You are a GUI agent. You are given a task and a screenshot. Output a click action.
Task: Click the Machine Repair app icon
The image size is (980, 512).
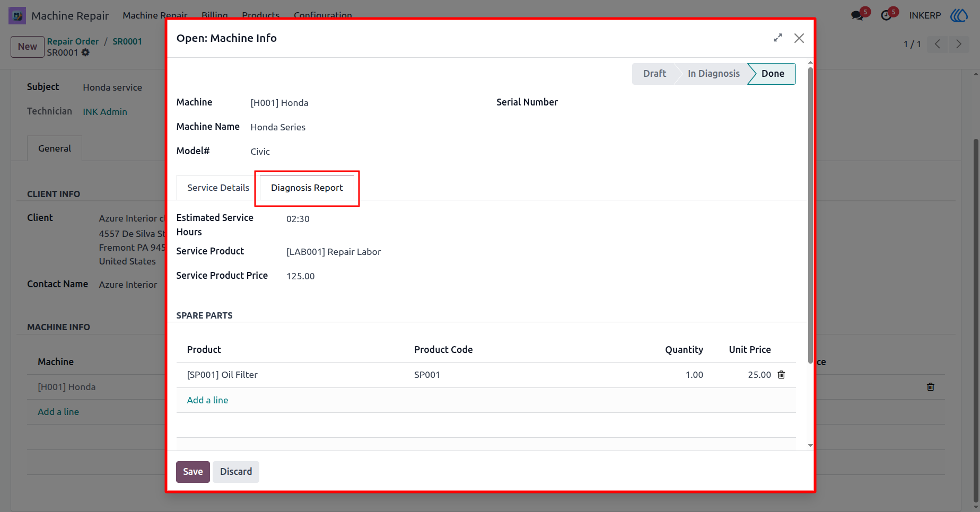tap(17, 15)
